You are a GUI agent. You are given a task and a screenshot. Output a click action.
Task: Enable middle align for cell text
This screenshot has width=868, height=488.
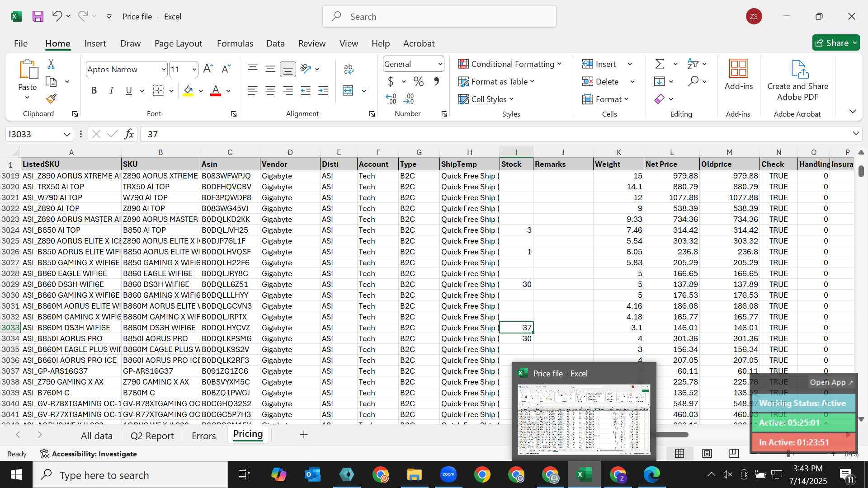click(270, 69)
